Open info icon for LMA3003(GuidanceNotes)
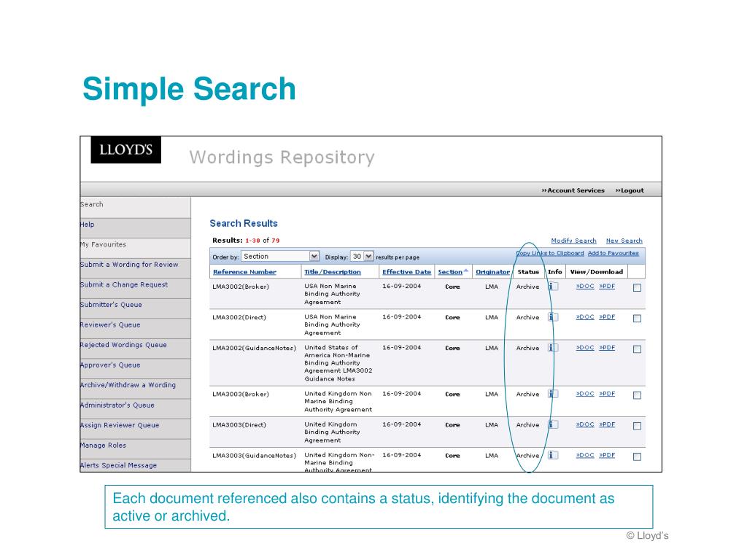This screenshot has width=747, height=560. [x=553, y=455]
